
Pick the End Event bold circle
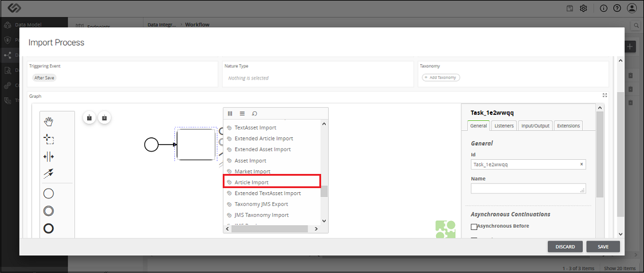(x=48, y=228)
